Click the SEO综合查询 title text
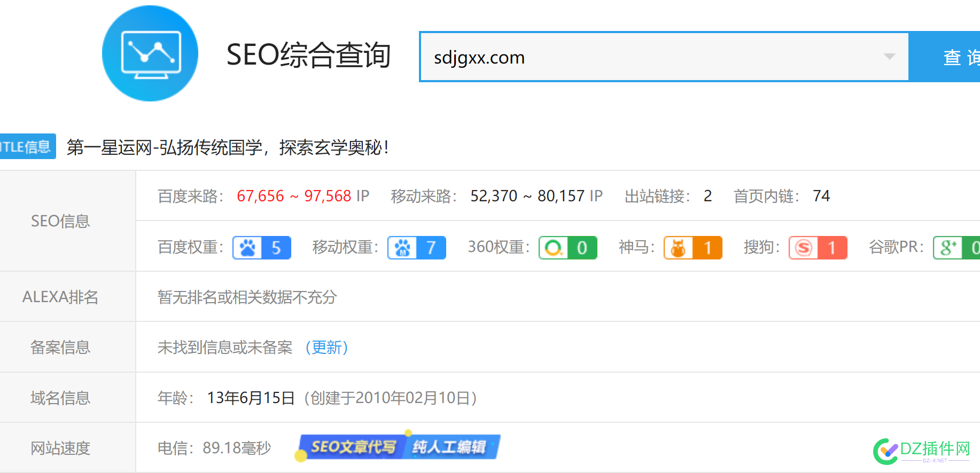 (x=309, y=54)
